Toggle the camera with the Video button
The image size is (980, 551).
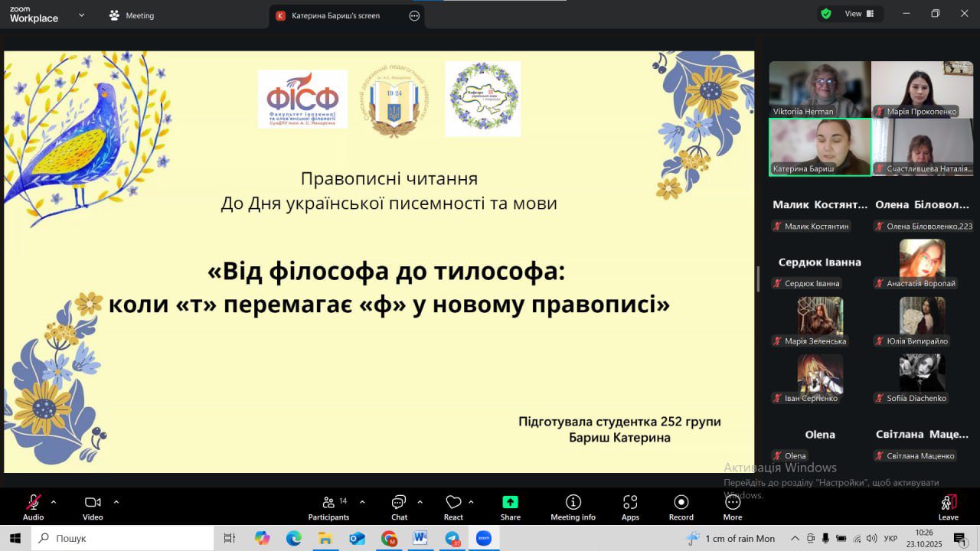[x=93, y=507]
